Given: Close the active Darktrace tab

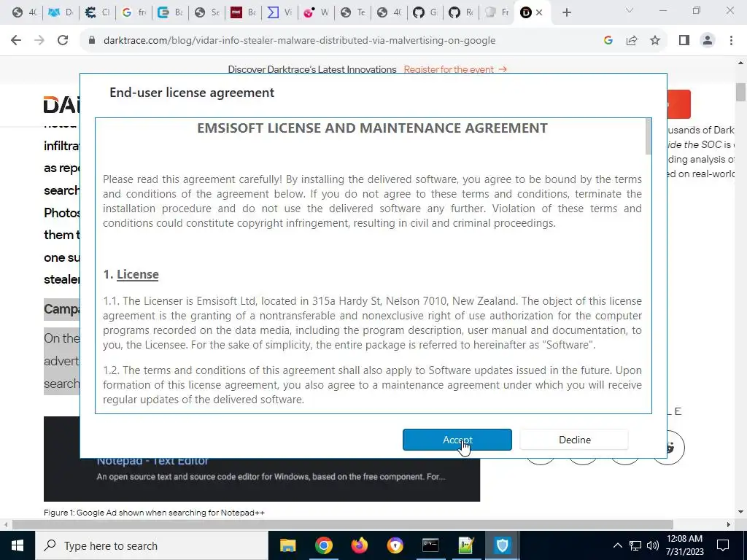Looking at the screenshot, I should point(539,12).
